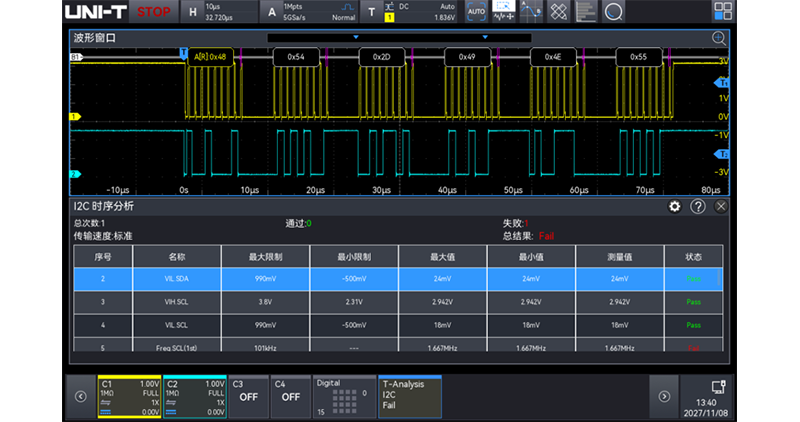This screenshot has width=800, height=422.
Task: Open the histogram measurement icon
Action: pos(586,12)
